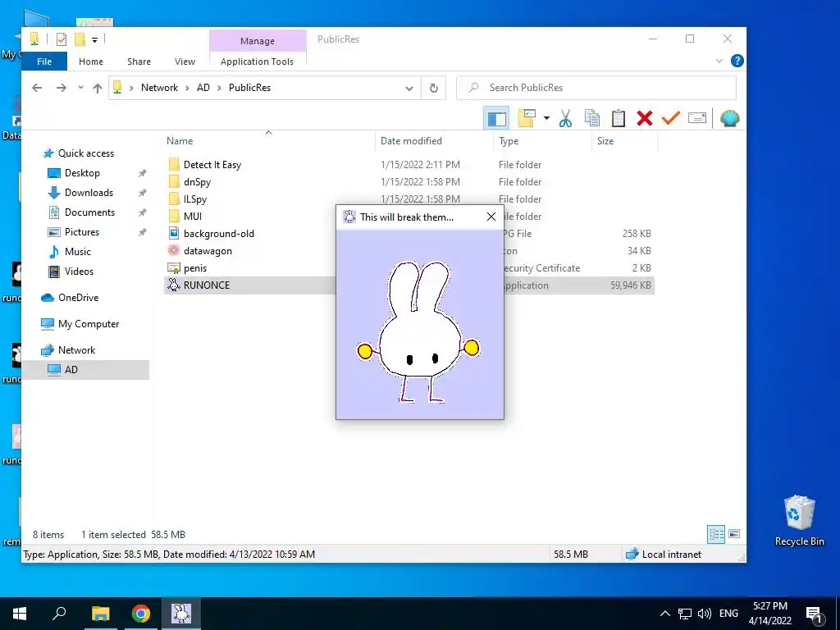Image resolution: width=840 pixels, height=630 pixels.
Task: Open Pictures in navigation pane
Action: (82, 232)
